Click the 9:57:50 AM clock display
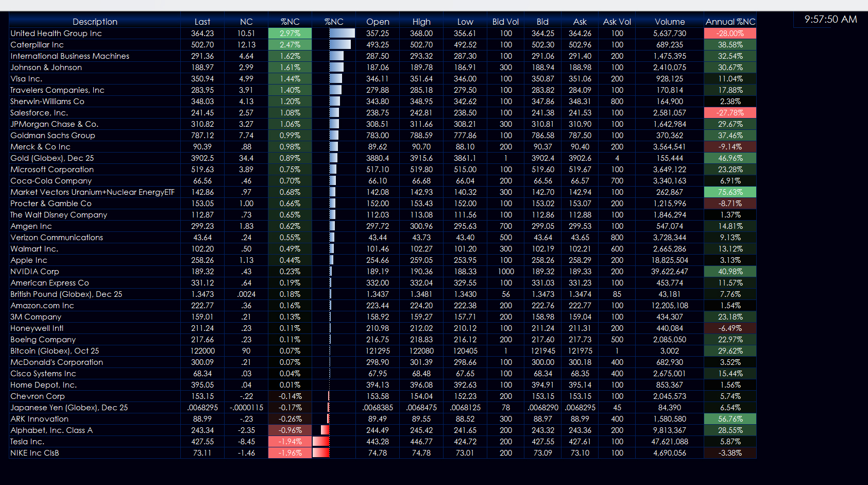 [x=830, y=20]
